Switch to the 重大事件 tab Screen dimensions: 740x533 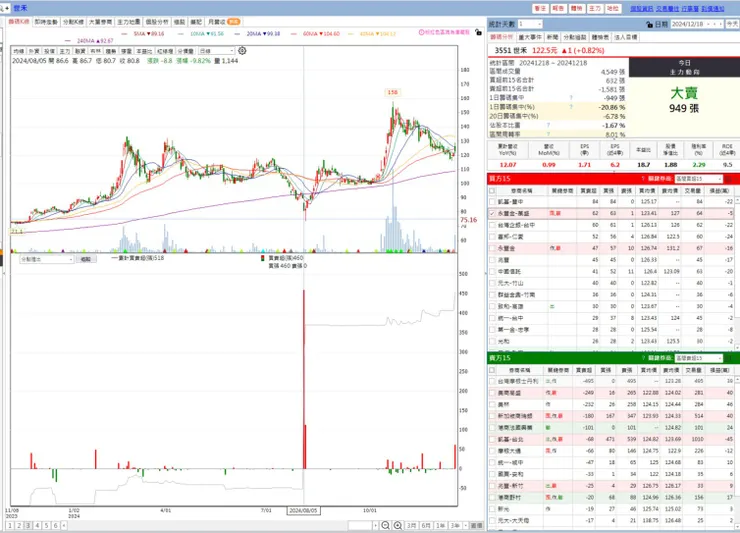[530, 37]
